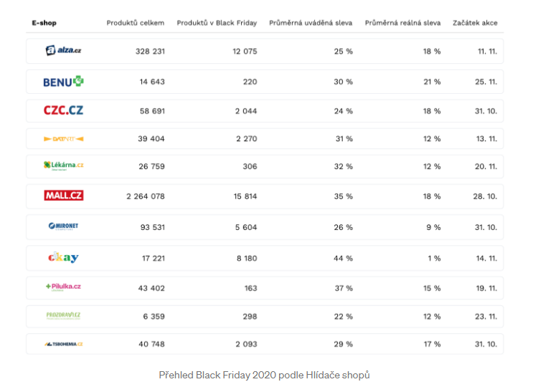Image resolution: width=533 pixels, height=392 pixels.
Task: Select the 2 264 078 cell in MALL.CZ row
Action: point(146,196)
